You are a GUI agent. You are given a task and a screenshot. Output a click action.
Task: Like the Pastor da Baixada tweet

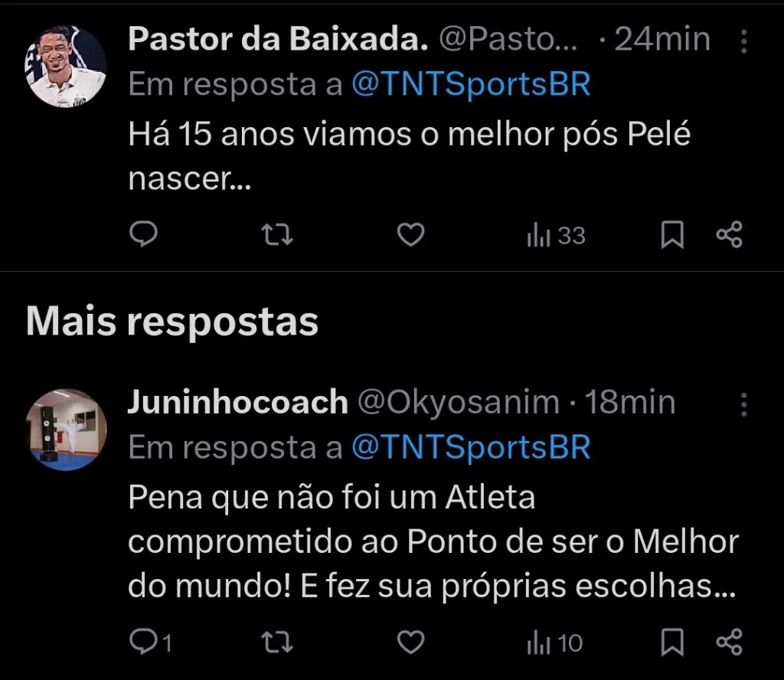pos(411,236)
